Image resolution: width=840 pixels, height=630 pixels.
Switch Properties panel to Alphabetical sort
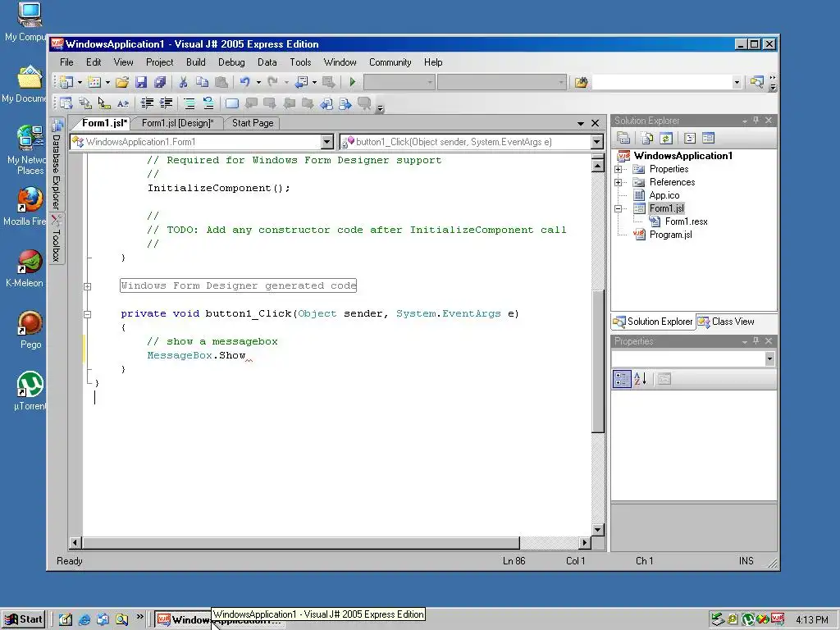click(640, 379)
